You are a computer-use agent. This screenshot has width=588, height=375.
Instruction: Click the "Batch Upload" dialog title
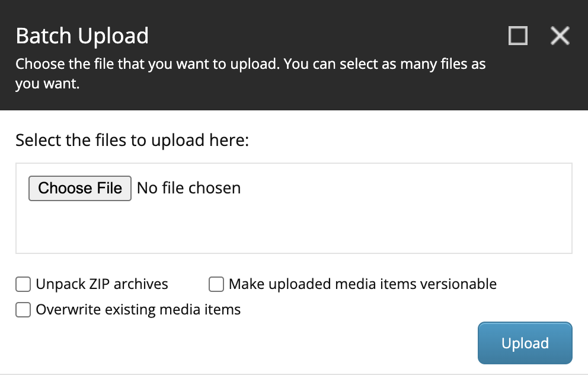(82, 36)
